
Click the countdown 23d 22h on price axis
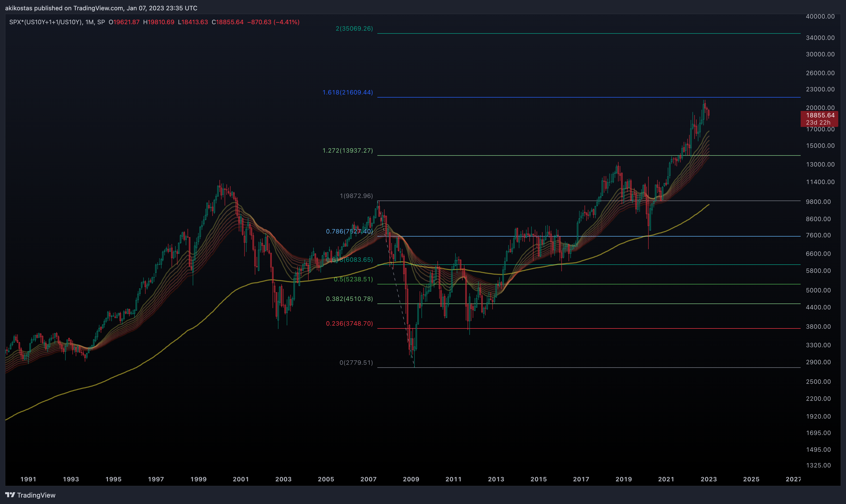[818, 123]
